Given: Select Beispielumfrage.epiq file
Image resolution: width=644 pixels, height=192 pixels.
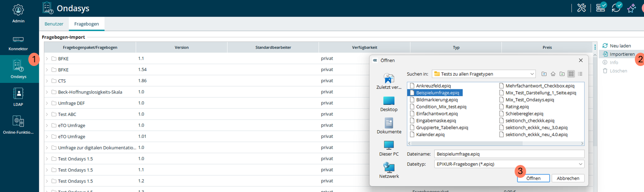Looking at the screenshot, I should point(435,93).
